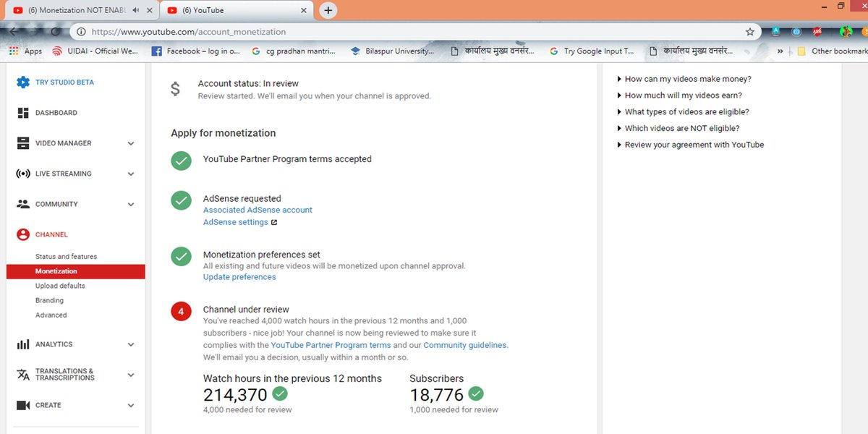
Task: Click the audio speaker icon on first tab
Action: point(136,10)
